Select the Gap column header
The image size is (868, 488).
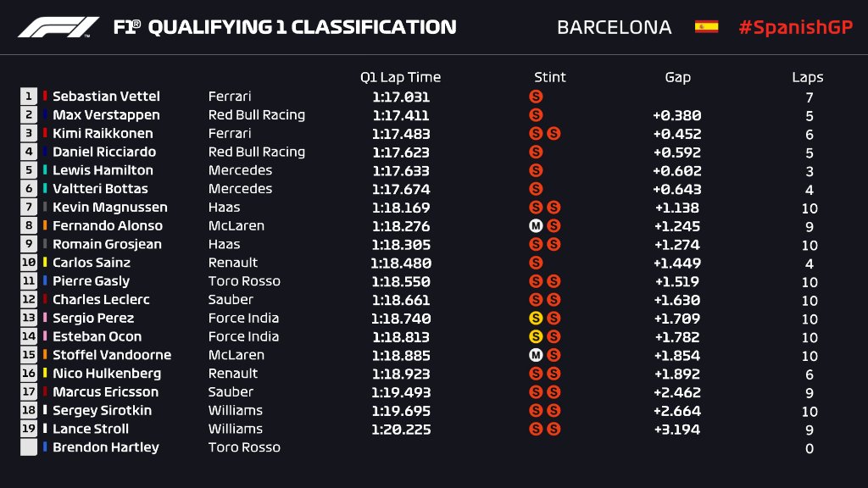[x=677, y=77]
